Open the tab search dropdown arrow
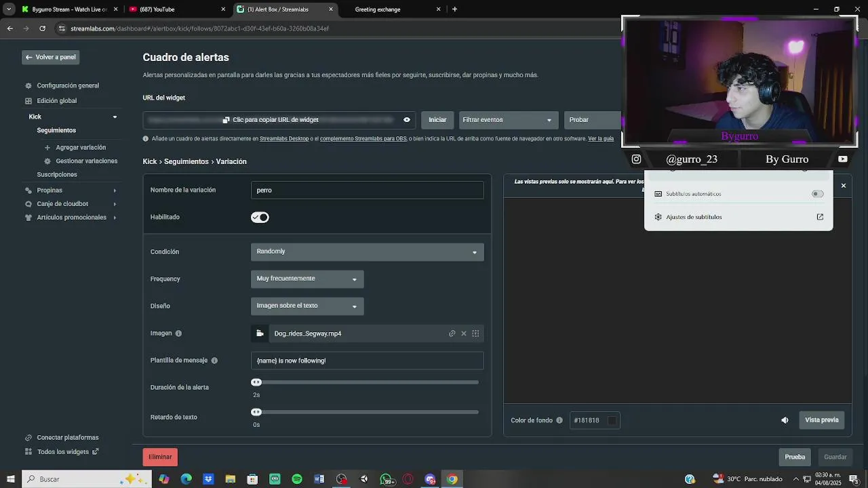The width and height of the screenshot is (868, 488). pyautogui.click(x=9, y=9)
